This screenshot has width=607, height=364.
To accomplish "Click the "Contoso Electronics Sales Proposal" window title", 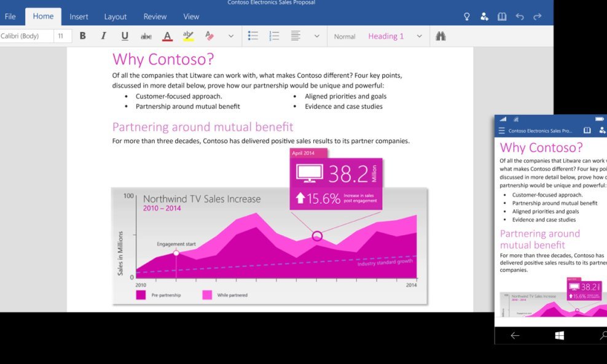I will pyautogui.click(x=272, y=2).
